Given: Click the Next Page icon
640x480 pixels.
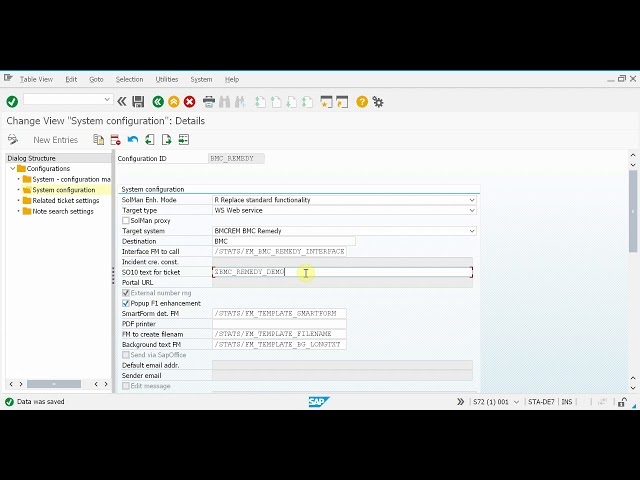Looking at the screenshot, I should pyautogui.click(x=291, y=102).
